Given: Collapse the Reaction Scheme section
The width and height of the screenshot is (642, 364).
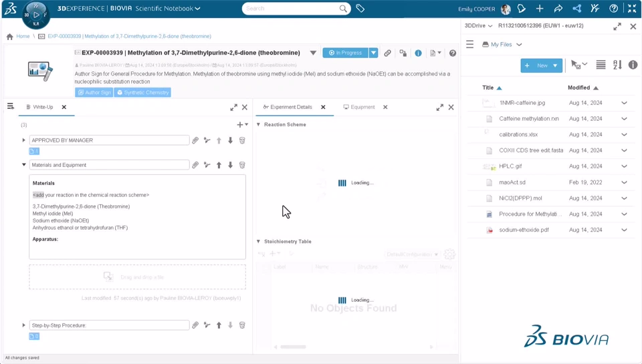Looking at the screenshot, I should [258, 124].
